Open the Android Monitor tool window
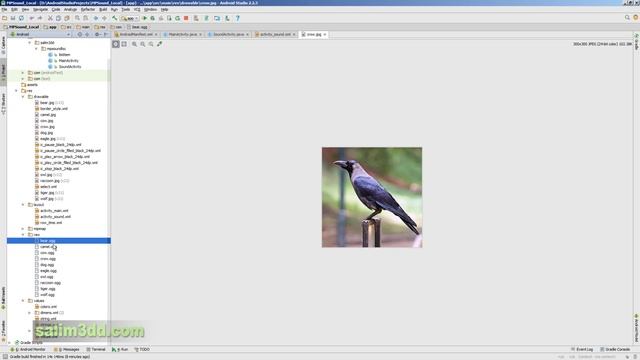 pyautogui.click(x=28, y=350)
